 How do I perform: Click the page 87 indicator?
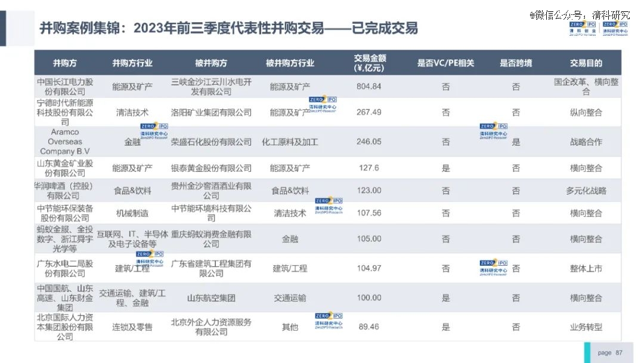[x=610, y=353]
